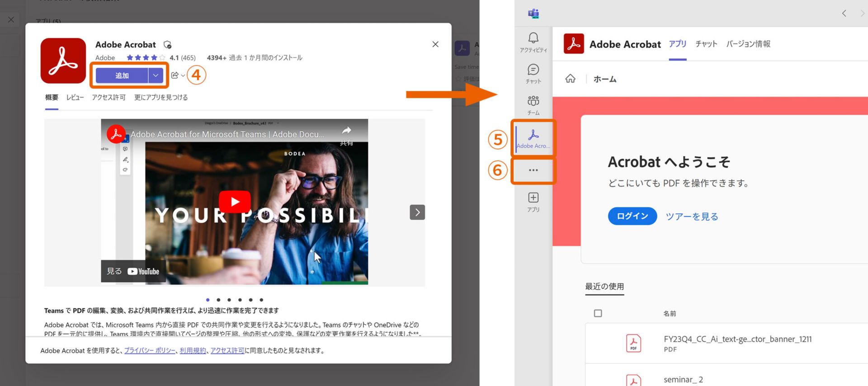Select the Adobe Acro... app in the sidebar
This screenshot has width=868, height=386.
point(533,139)
